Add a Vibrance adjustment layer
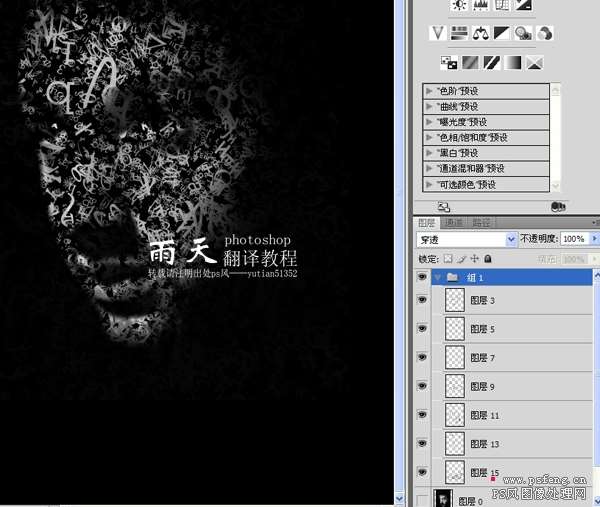Image resolution: width=600 pixels, height=507 pixels. [x=438, y=33]
